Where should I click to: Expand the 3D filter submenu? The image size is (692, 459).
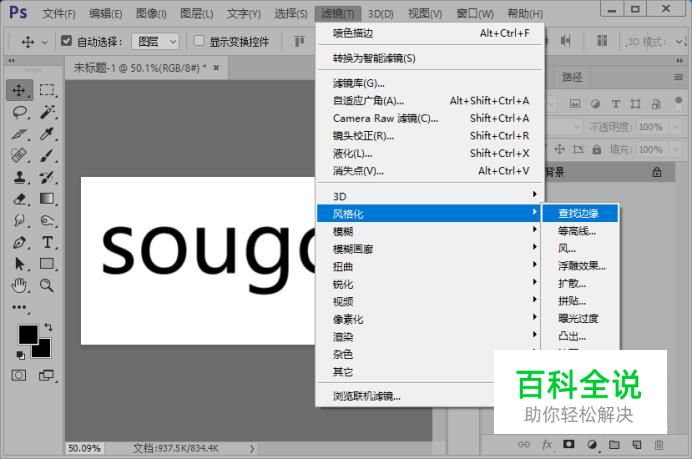click(431, 196)
